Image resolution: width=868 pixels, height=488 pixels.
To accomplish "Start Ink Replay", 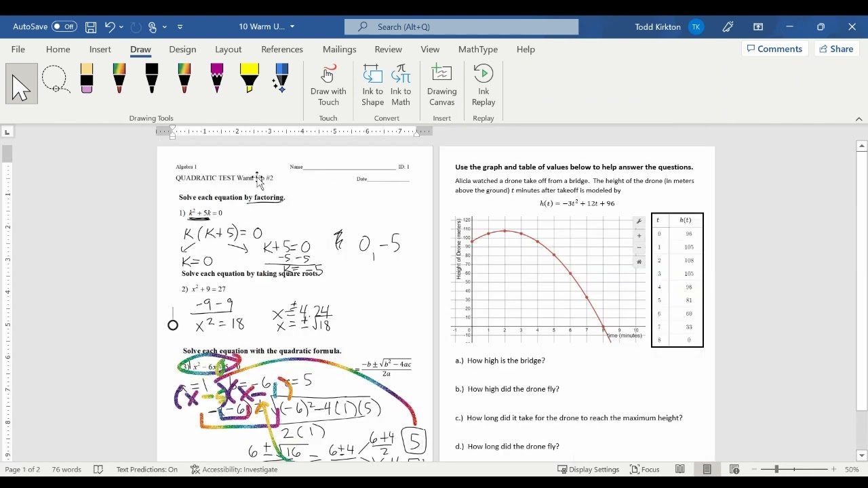I will pyautogui.click(x=484, y=85).
